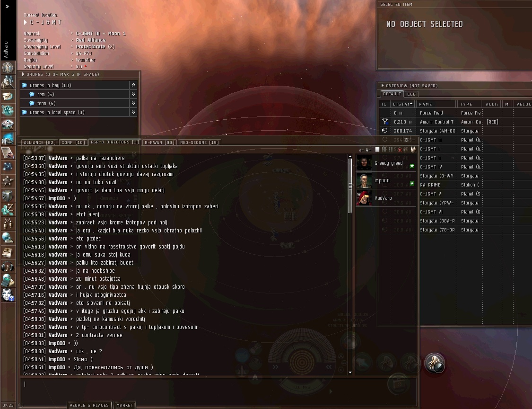Decrease chat font size with a- icon

tap(361, 150)
